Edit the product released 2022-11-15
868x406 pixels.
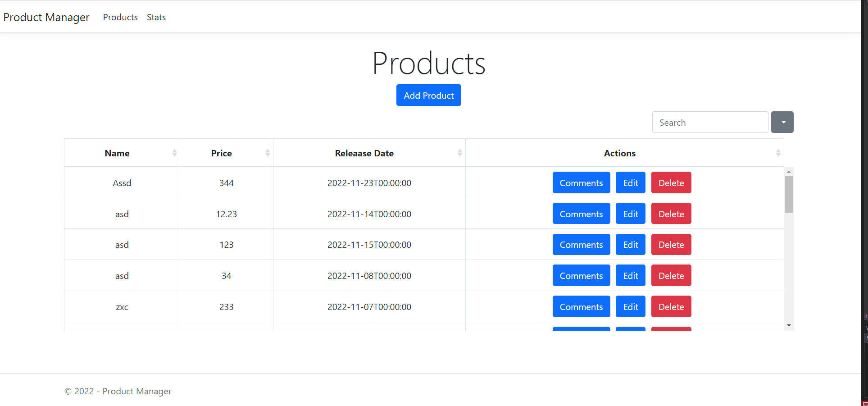[630, 244]
